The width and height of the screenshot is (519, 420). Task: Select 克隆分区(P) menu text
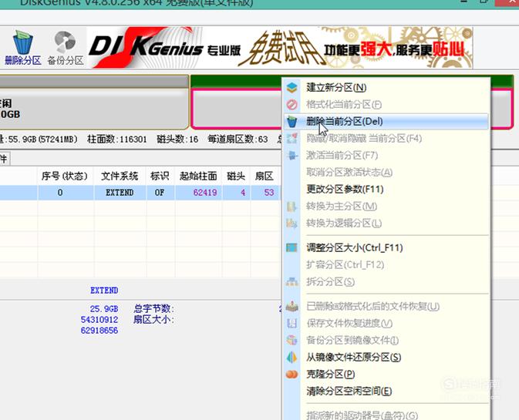330,374
